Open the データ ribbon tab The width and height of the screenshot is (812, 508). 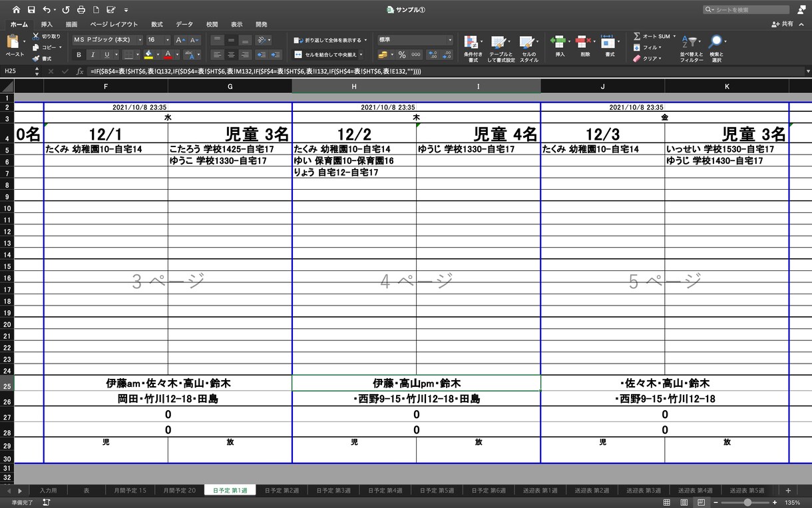pos(184,24)
